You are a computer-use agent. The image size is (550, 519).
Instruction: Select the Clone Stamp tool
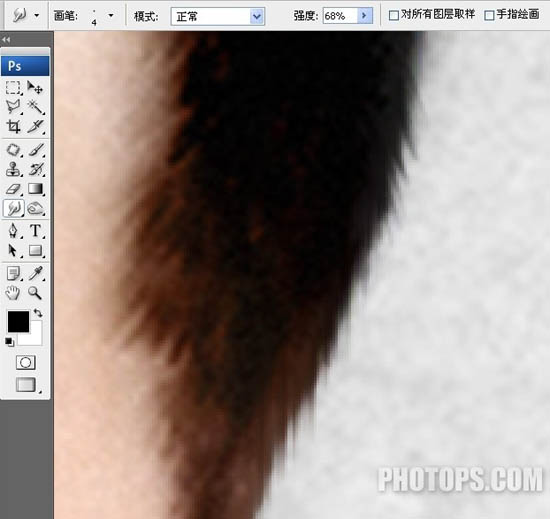click(x=13, y=169)
